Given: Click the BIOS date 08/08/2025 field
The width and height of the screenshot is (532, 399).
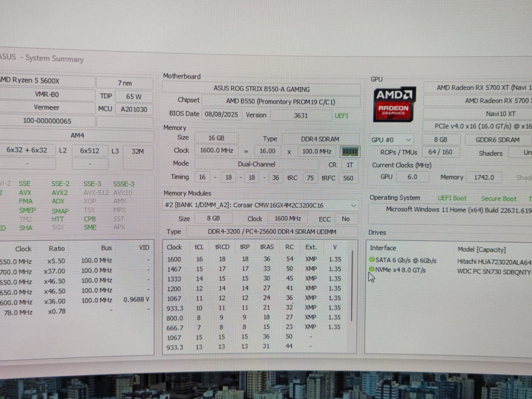Looking at the screenshot, I should [221, 114].
